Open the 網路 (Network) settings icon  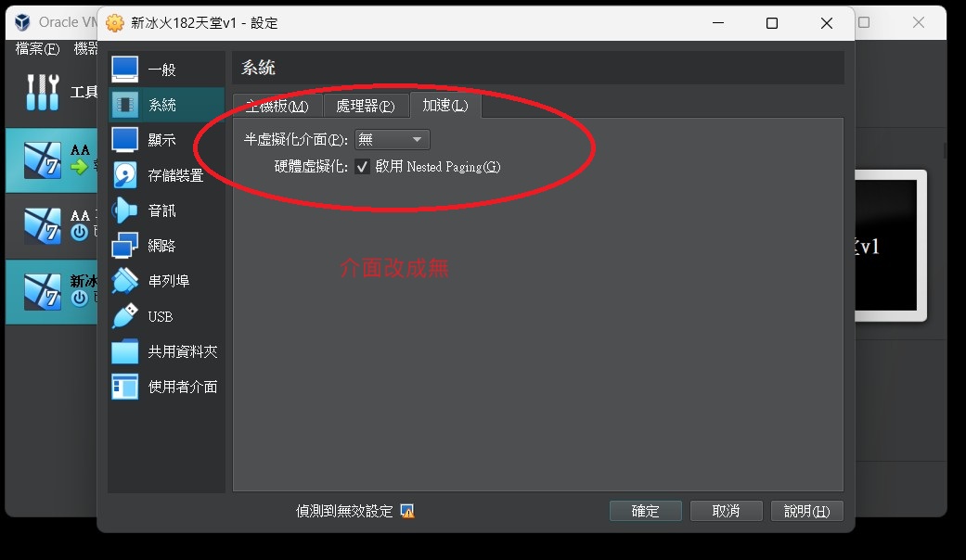pos(125,246)
